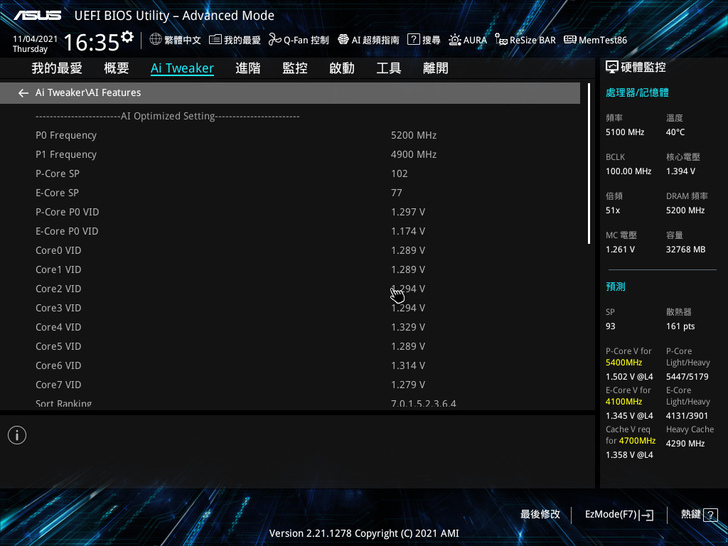Click 5100 MHz frequency in hardware monitor
Image resolution: width=728 pixels, height=546 pixels.
point(624,132)
